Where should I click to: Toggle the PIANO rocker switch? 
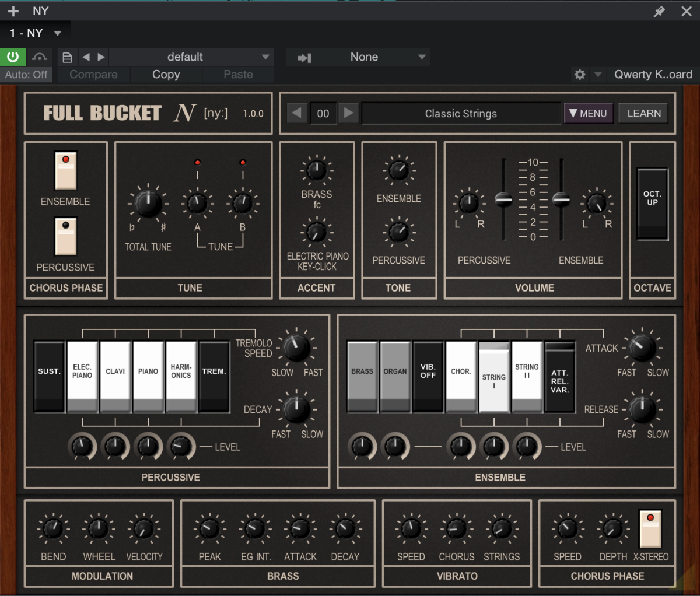[x=148, y=377]
